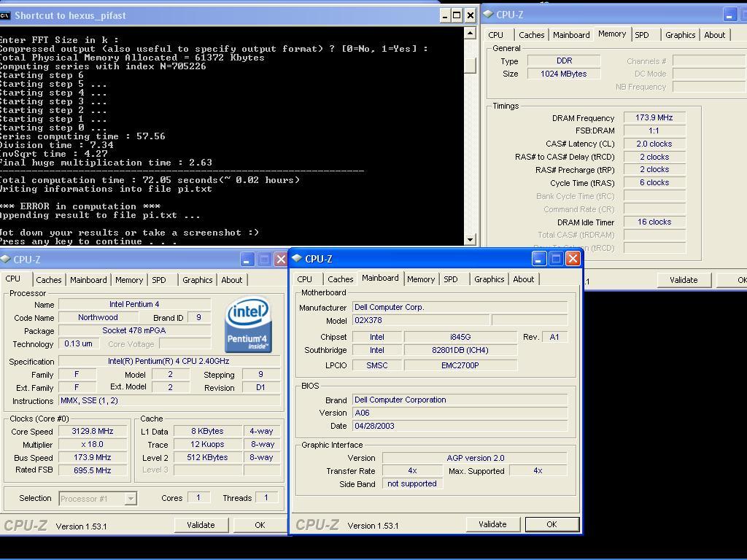Open Caches tab in front Mainboard window
Image resolution: width=747 pixels, height=560 pixels.
[340, 279]
